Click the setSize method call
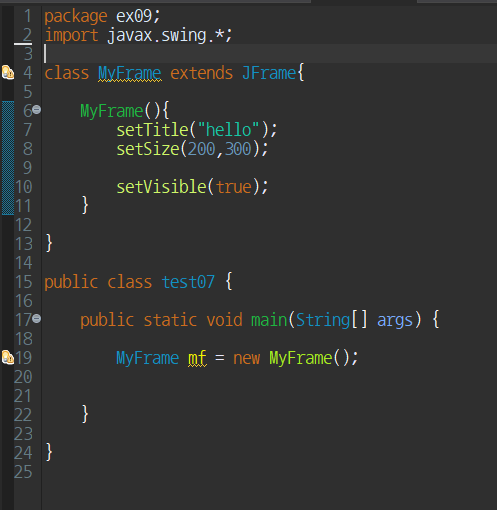This screenshot has width=497, height=510. click(x=148, y=149)
